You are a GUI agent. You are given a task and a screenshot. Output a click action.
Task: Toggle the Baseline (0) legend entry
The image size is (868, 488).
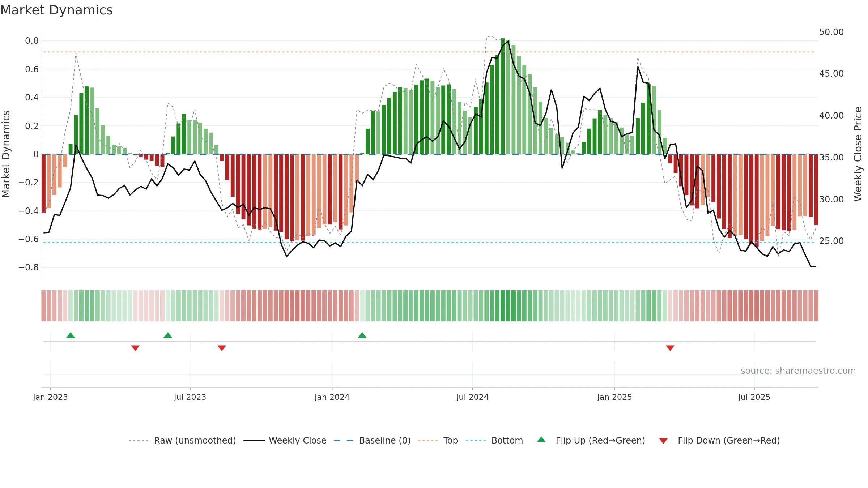tap(372, 440)
